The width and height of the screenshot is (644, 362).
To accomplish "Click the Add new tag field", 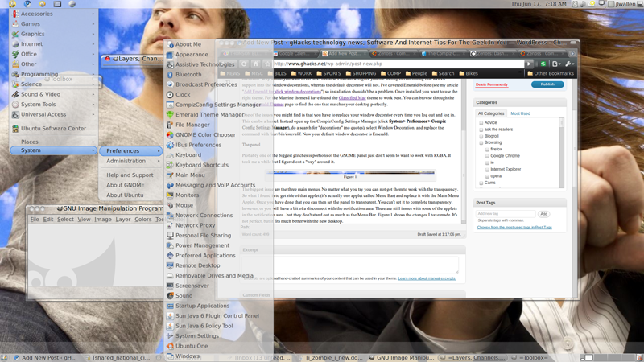I will point(506,214).
